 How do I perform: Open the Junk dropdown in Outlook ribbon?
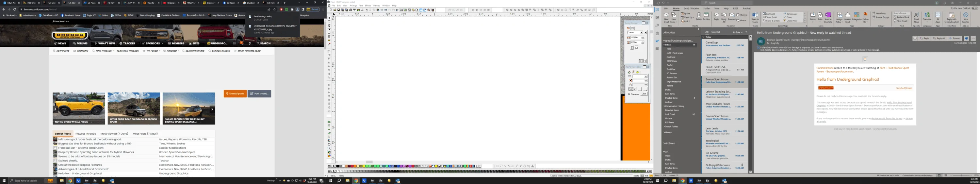point(686,21)
